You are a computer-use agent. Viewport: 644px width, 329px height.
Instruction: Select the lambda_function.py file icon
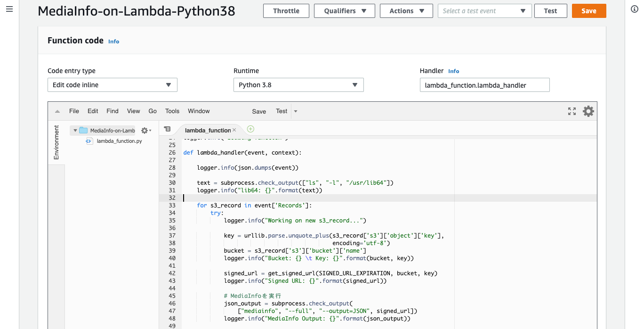(x=89, y=140)
